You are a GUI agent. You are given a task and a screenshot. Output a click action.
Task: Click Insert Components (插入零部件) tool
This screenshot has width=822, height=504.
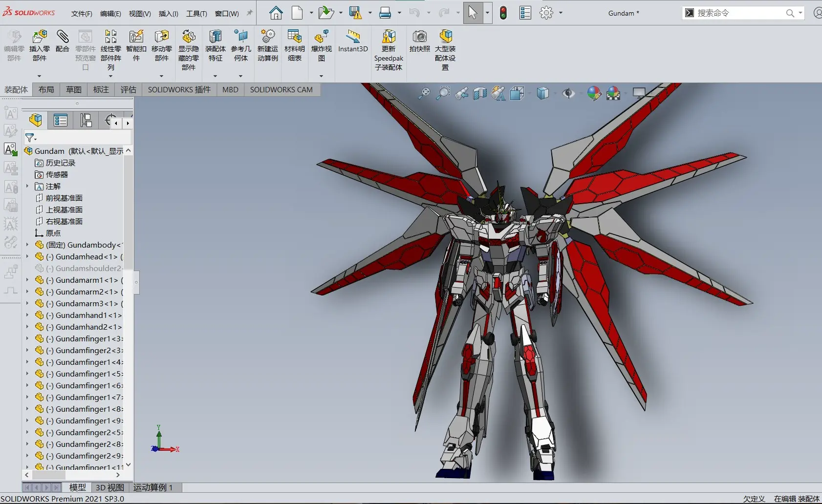(40, 45)
